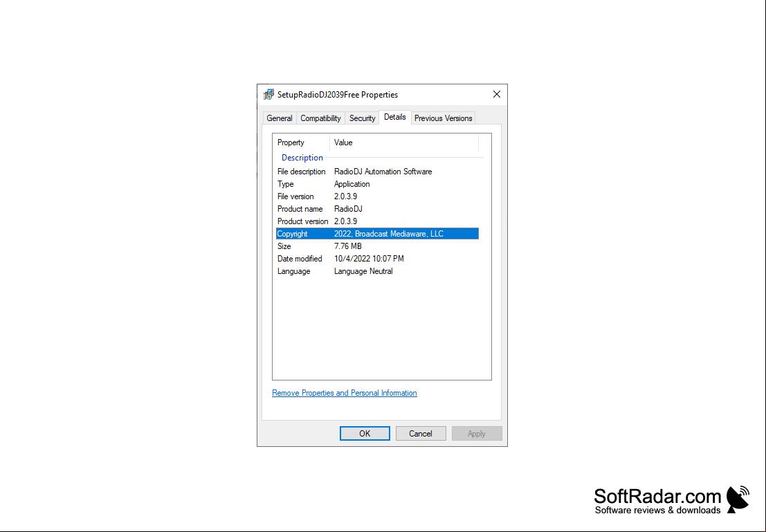
Task: Switch to the General tab
Action: click(280, 118)
